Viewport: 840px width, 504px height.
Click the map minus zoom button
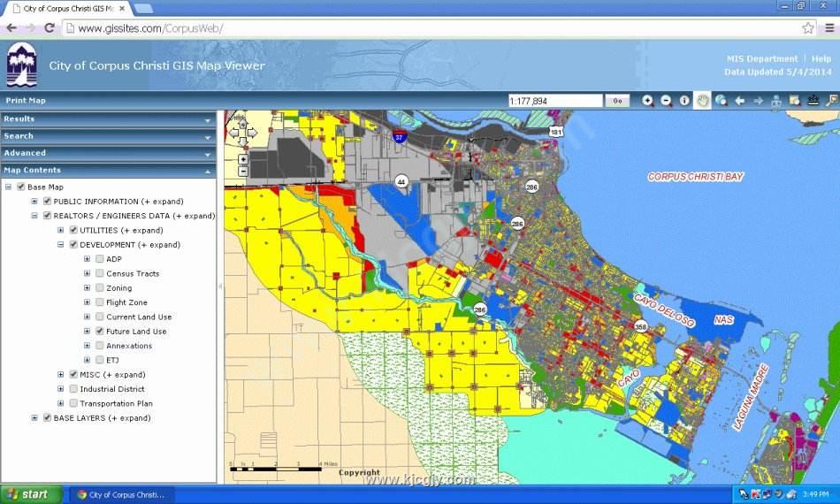(243, 172)
